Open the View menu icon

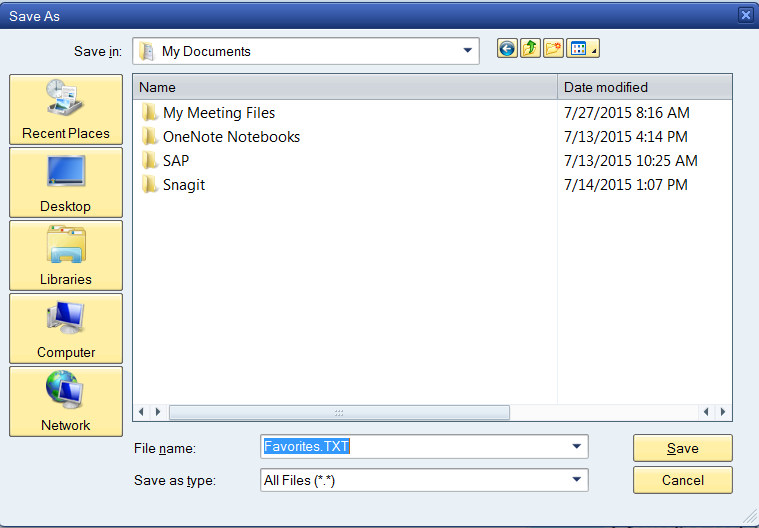pos(581,49)
